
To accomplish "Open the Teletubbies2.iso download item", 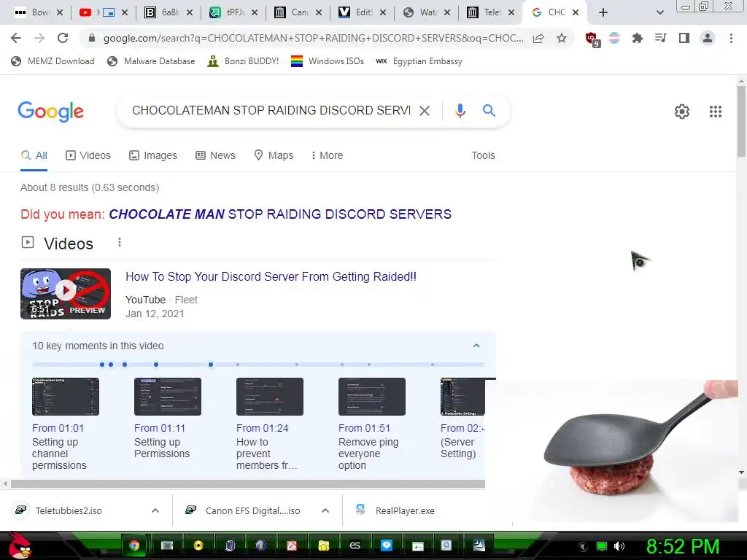I will click(x=58, y=510).
